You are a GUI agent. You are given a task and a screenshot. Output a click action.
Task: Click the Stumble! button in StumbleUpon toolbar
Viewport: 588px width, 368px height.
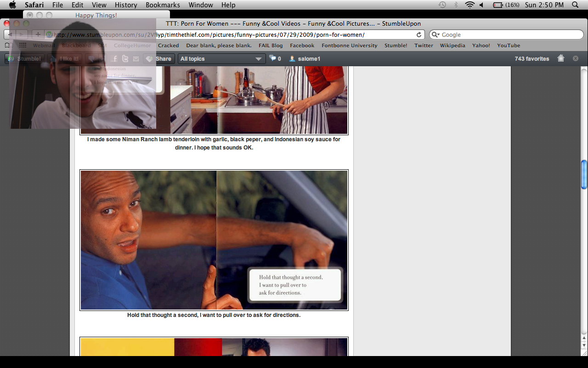pos(25,58)
